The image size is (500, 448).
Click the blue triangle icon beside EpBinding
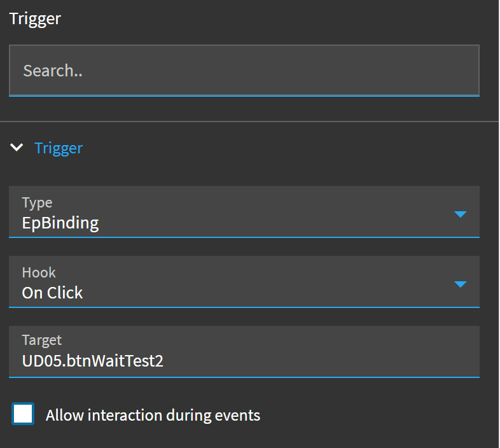pos(460,214)
